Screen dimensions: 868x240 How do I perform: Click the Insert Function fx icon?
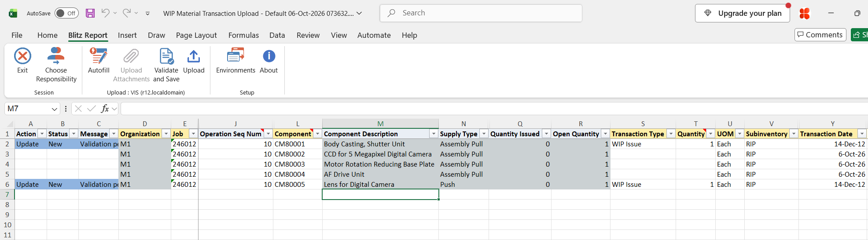click(x=105, y=109)
